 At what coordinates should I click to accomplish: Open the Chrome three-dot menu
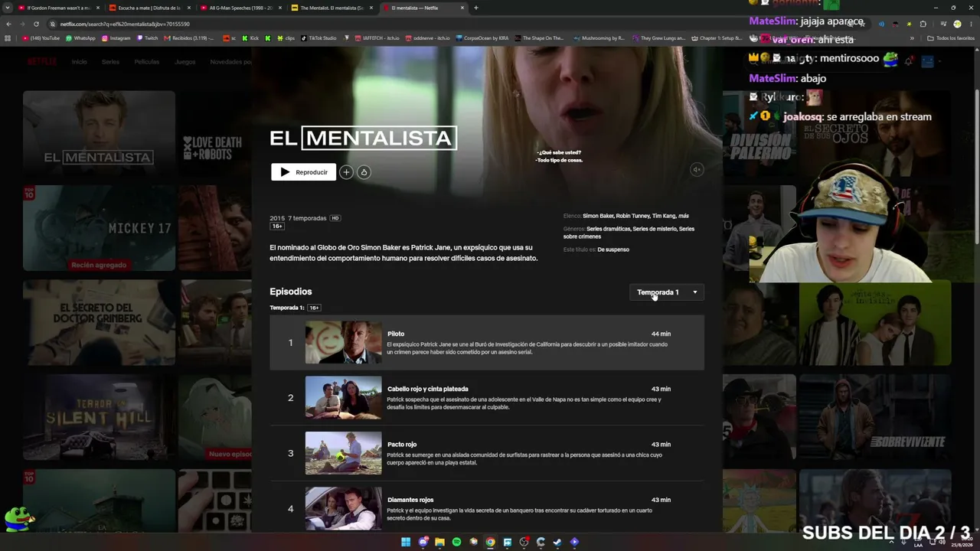971,24
